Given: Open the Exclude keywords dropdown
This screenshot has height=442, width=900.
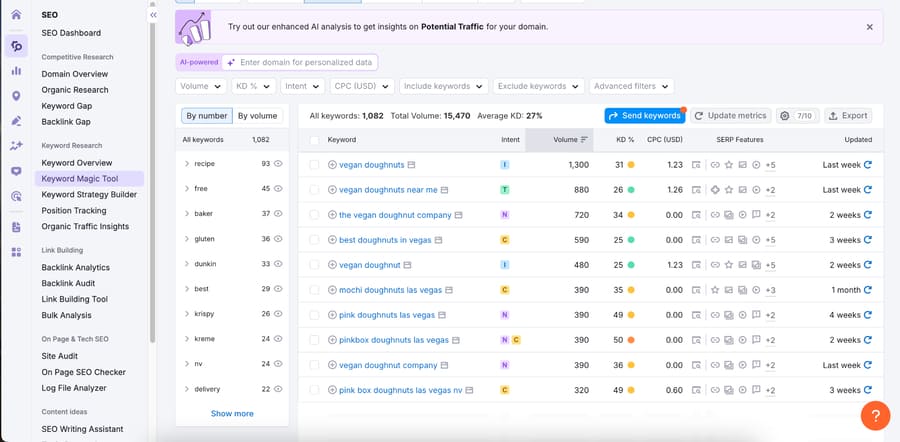Looking at the screenshot, I should tap(539, 86).
